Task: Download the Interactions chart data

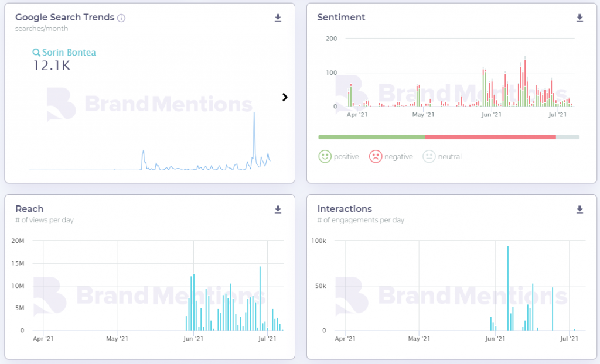Action: pyautogui.click(x=579, y=210)
